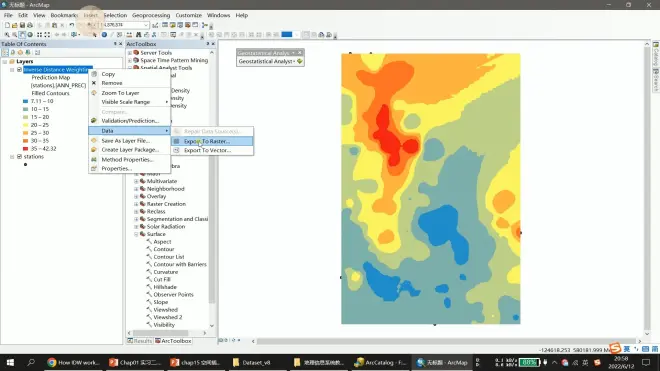Click the red 35 – 42.32 legend swatch
Screen dimensions: 660x371
coord(25,149)
